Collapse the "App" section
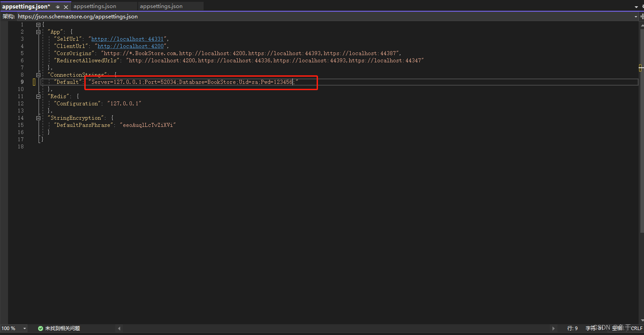This screenshot has width=644, height=335. tap(39, 32)
